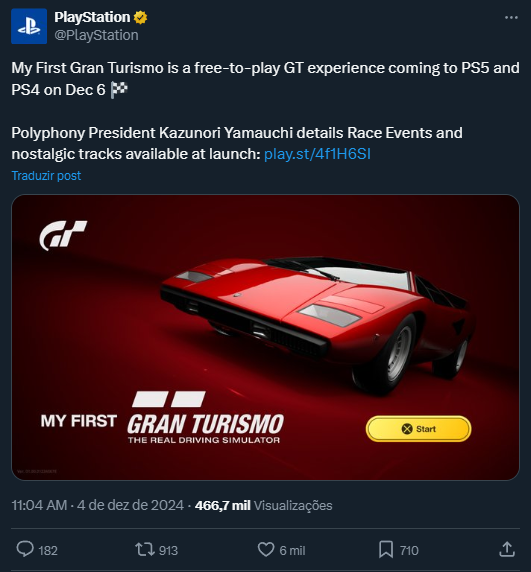Image resolution: width=531 pixels, height=572 pixels.
Task: Click the reply speech bubble icon
Action: coord(25,549)
